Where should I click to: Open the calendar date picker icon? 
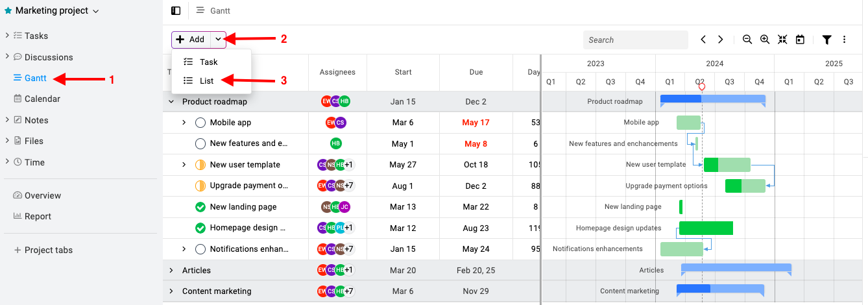pyautogui.click(x=800, y=40)
